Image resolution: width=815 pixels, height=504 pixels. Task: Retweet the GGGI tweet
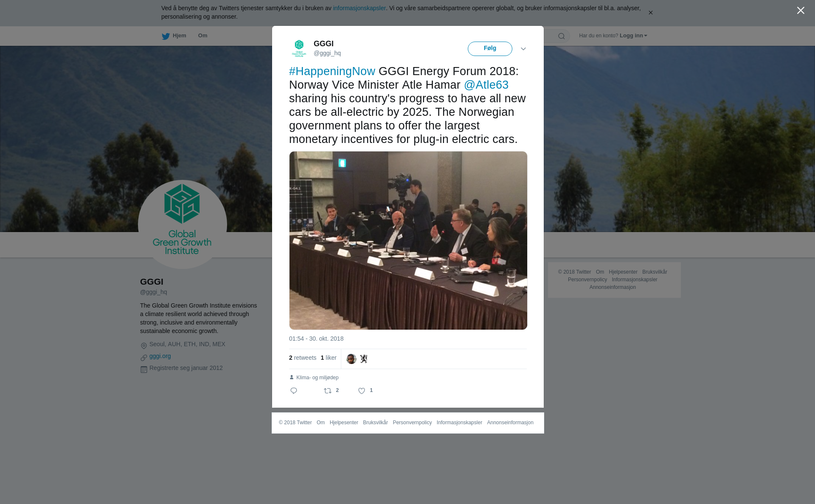[x=328, y=391]
